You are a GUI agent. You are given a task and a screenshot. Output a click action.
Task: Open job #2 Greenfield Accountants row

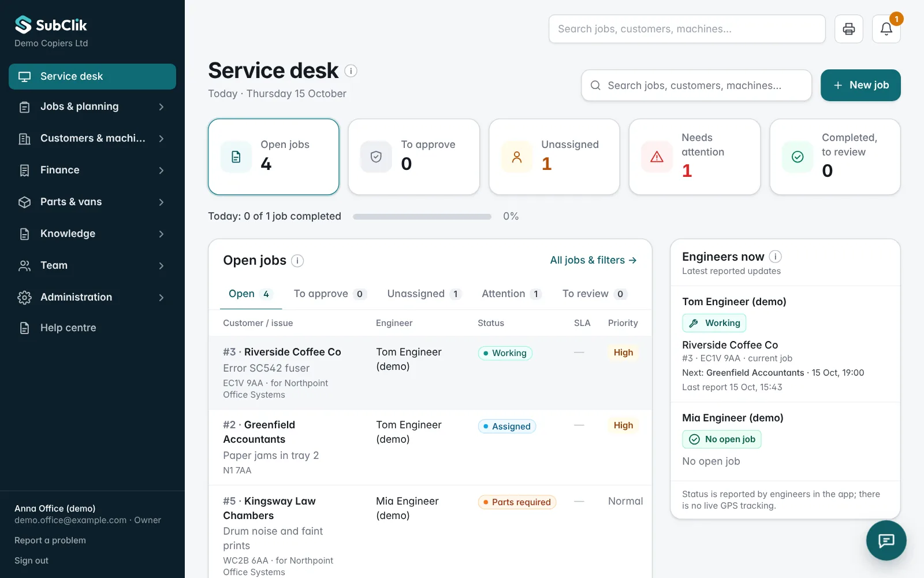(x=430, y=447)
